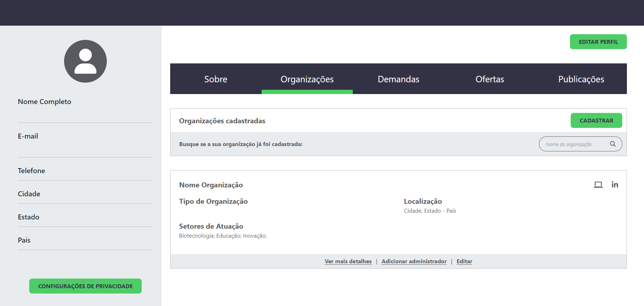644x306 pixels.
Task: Click the Adicionar administrador link
Action: click(414, 261)
